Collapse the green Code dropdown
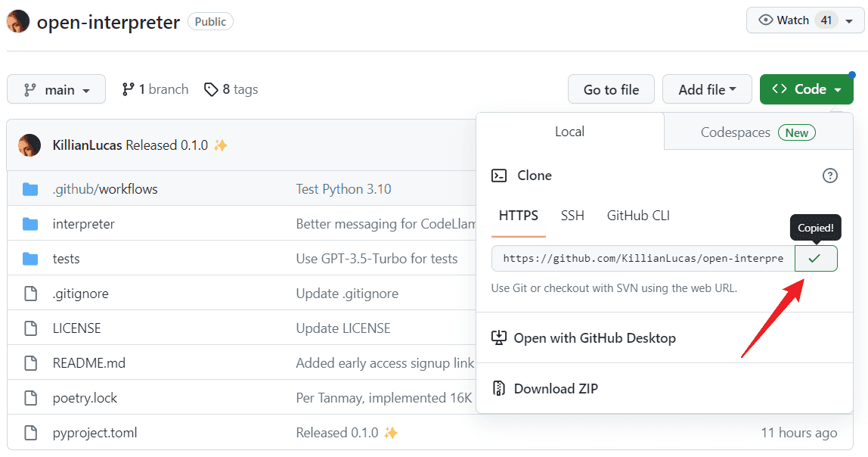Screen dimensions: 868x457 806,89
